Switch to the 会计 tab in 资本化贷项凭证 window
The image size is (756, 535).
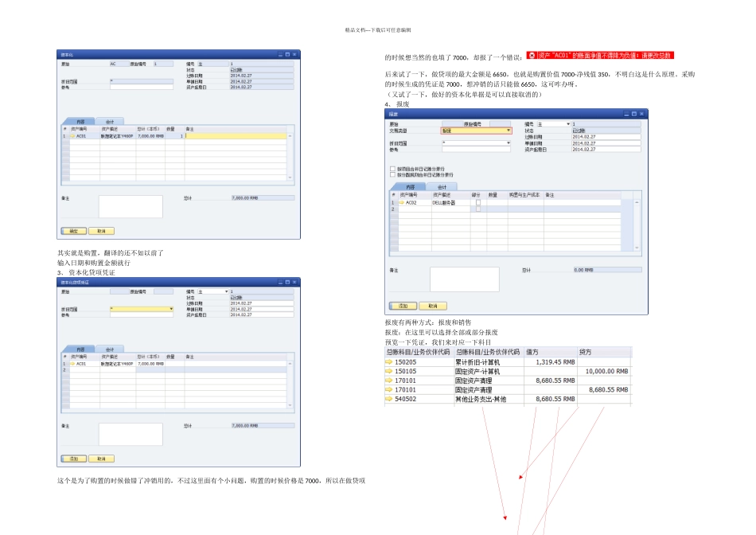point(110,350)
